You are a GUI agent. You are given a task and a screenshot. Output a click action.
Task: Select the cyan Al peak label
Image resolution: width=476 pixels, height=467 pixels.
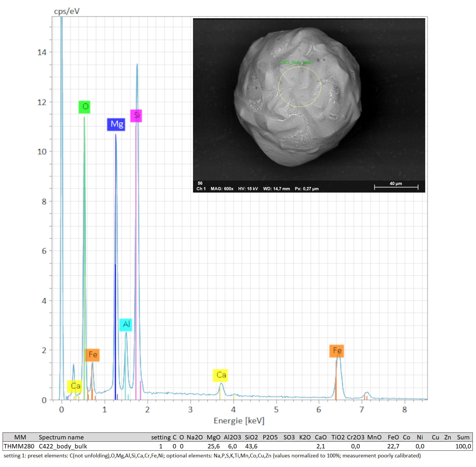pos(126,324)
